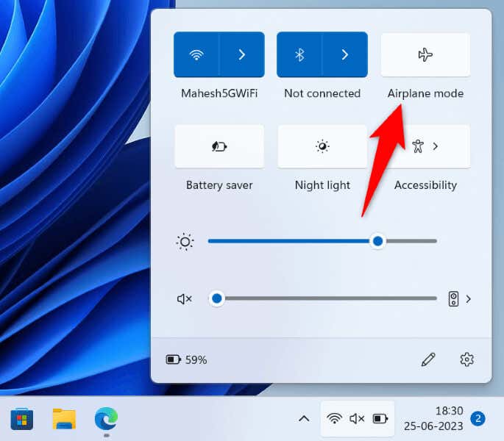Toggle the Wi-Fi button off
This screenshot has width=504, height=441.
(x=196, y=54)
